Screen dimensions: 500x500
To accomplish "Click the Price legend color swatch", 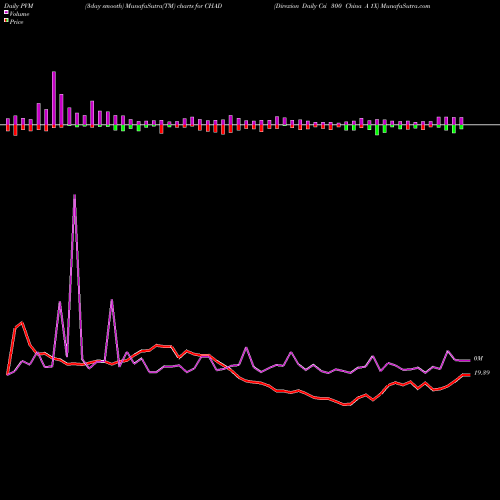I will point(6,21).
